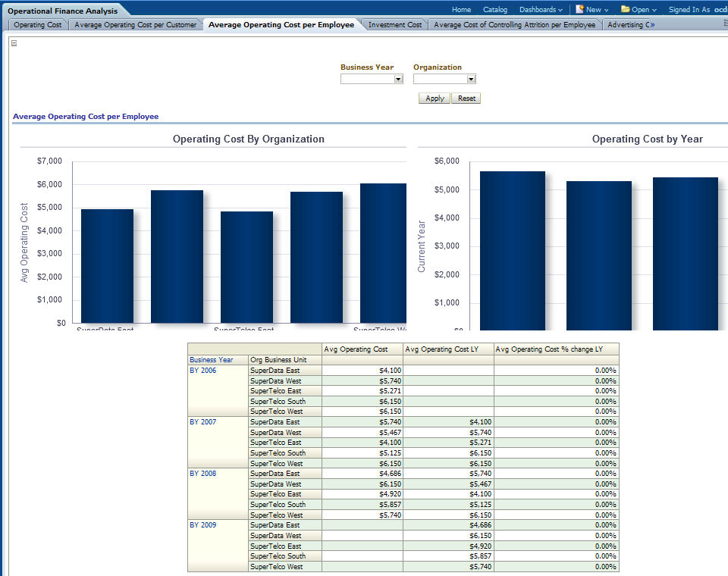Click the Reset button

coord(466,99)
